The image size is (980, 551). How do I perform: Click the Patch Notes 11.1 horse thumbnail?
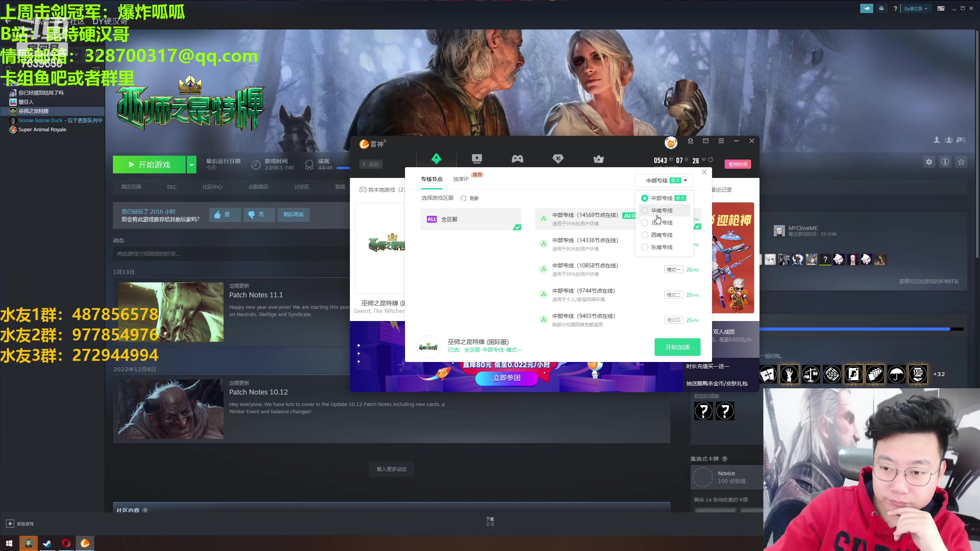tap(171, 312)
